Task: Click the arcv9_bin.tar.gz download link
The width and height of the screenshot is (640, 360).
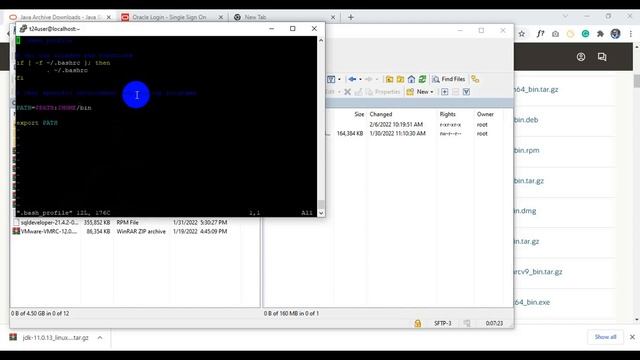Action: (x=538, y=272)
